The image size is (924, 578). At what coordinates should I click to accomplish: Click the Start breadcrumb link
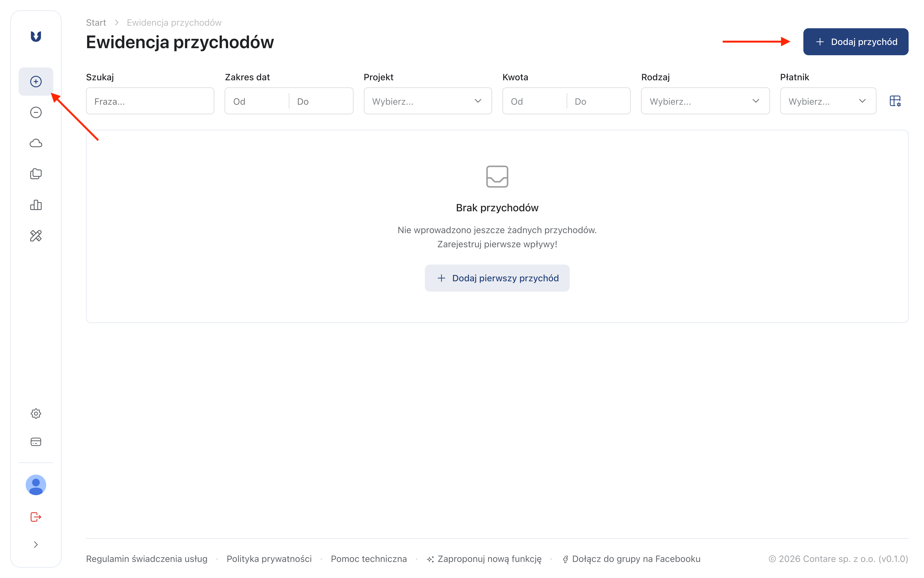point(96,22)
